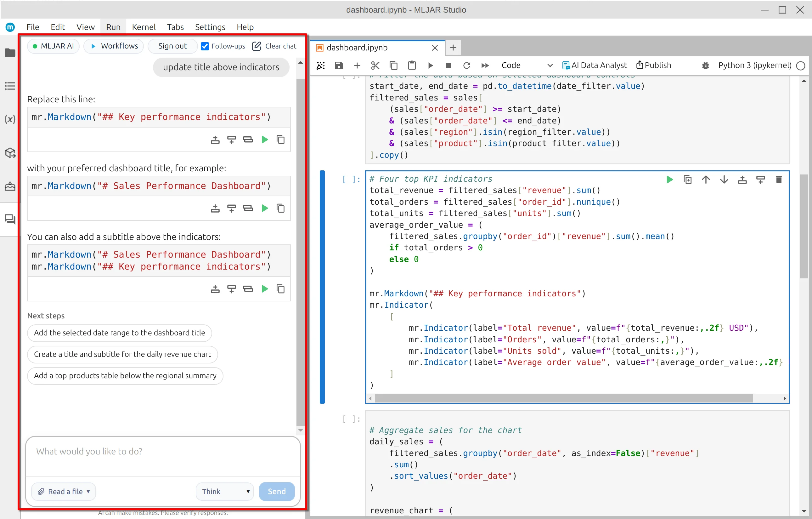Image resolution: width=812 pixels, height=519 pixels.
Task: Insert a new cell with the plus toolbar icon
Action: pos(357,66)
